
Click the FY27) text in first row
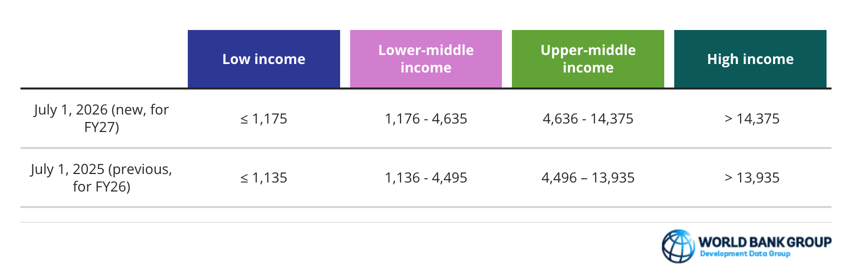point(101,127)
